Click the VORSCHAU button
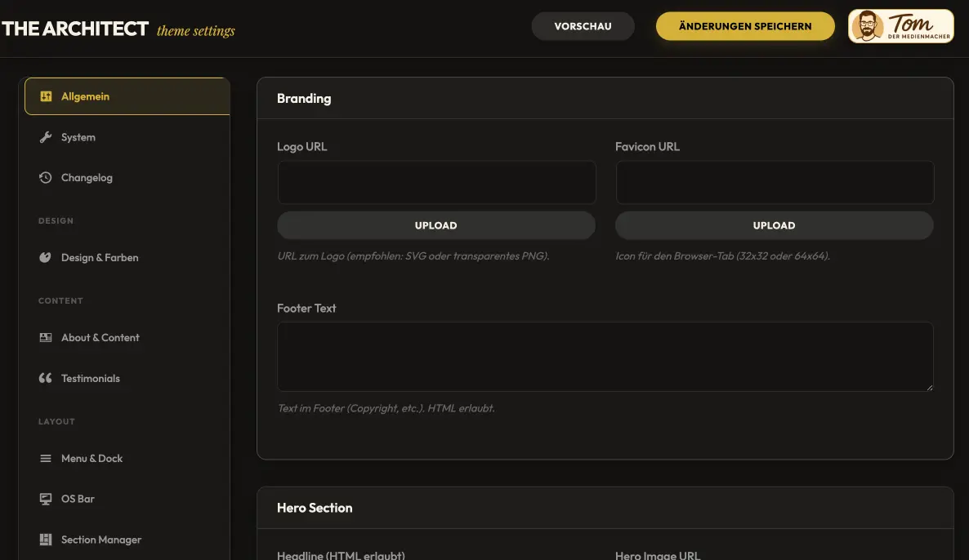The height and width of the screenshot is (560, 969). (x=583, y=25)
